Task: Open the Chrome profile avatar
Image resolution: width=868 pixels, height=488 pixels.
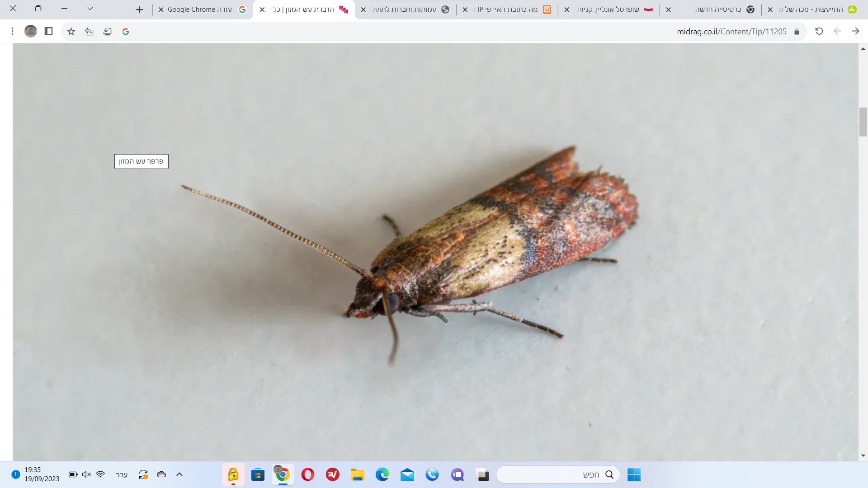Action: tap(31, 31)
